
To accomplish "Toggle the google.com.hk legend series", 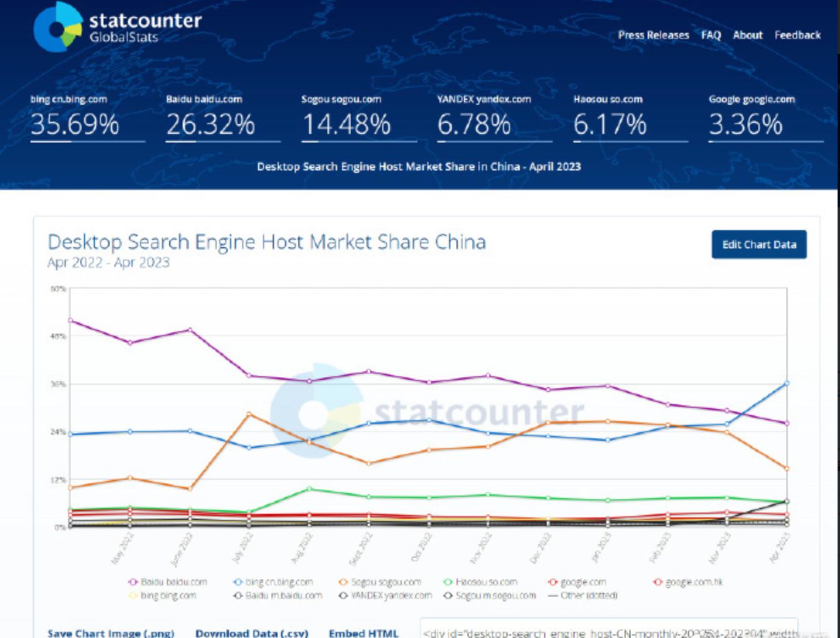I will click(688, 582).
